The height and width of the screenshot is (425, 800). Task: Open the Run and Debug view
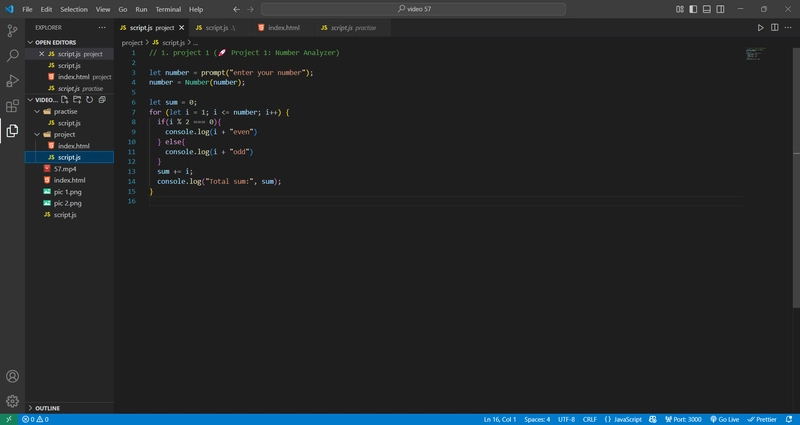click(x=12, y=81)
